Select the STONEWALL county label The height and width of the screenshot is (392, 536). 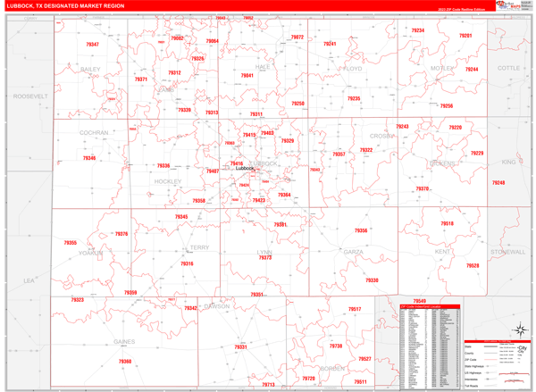[507, 252]
